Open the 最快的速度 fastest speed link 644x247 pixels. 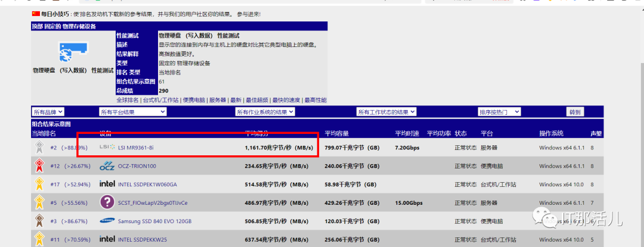coord(286,100)
